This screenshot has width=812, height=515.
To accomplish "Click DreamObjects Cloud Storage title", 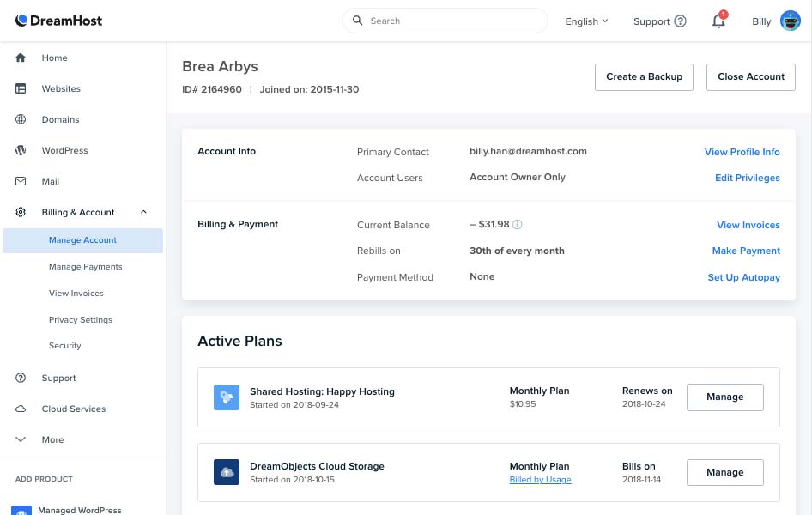I will click(x=317, y=466).
